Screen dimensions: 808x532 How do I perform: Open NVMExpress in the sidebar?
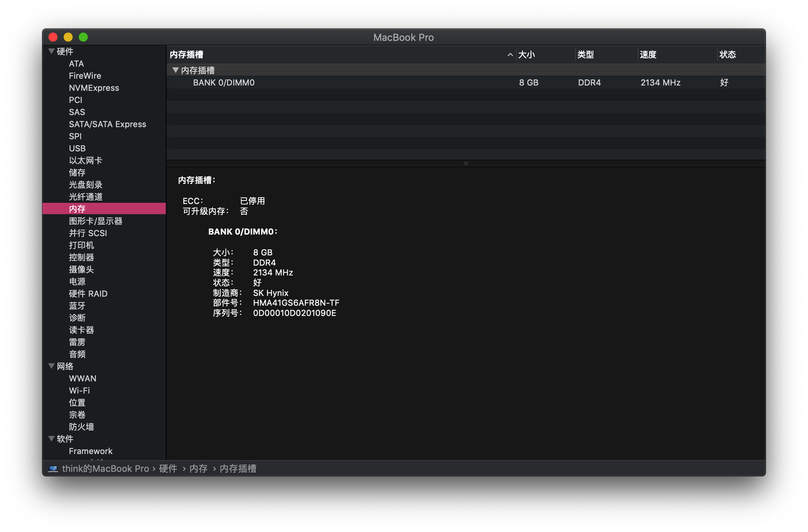pos(94,88)
